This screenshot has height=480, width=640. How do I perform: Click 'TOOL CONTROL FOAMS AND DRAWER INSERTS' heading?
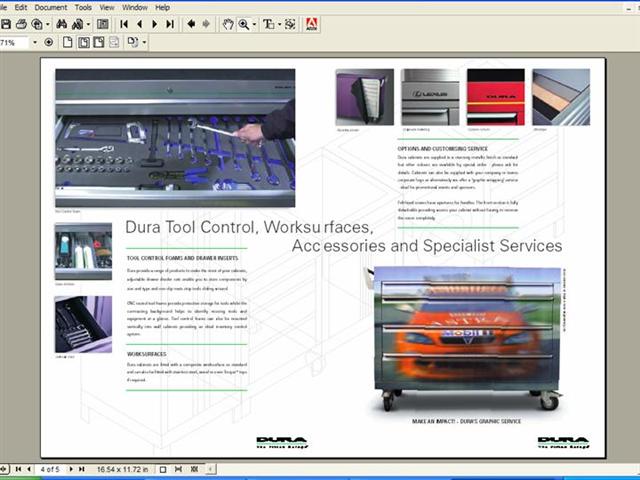(x=182, y=258)
